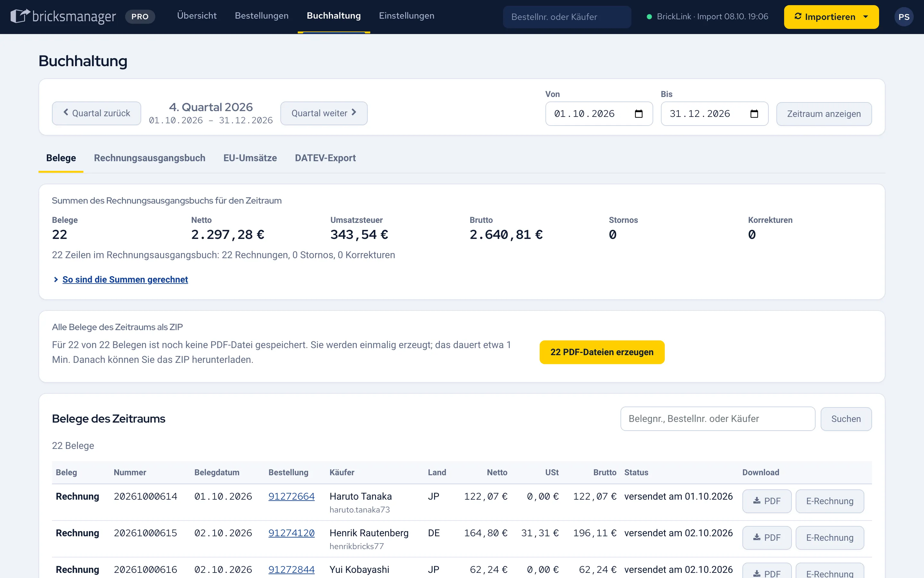Expand 'So sind die Summen gerechnet'
Image resolution: width=924 pixels, height=578 pixels.
pos(125,279)
